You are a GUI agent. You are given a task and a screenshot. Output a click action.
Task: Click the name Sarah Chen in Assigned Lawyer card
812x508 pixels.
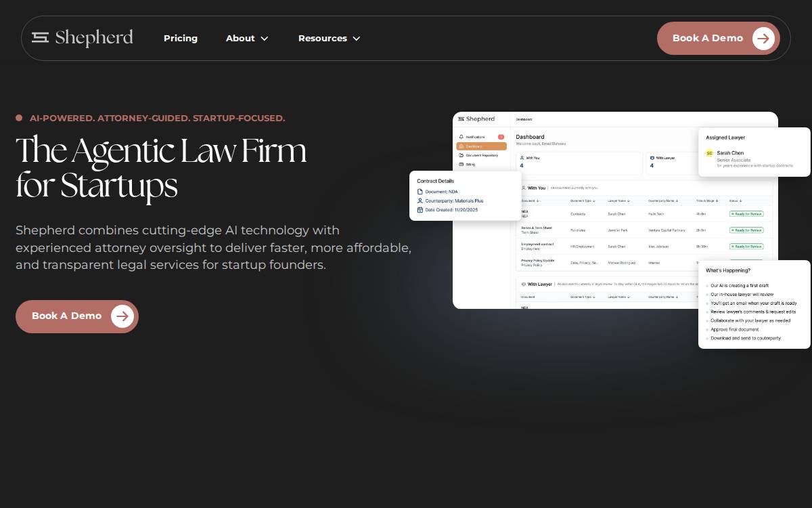(730, 153)
